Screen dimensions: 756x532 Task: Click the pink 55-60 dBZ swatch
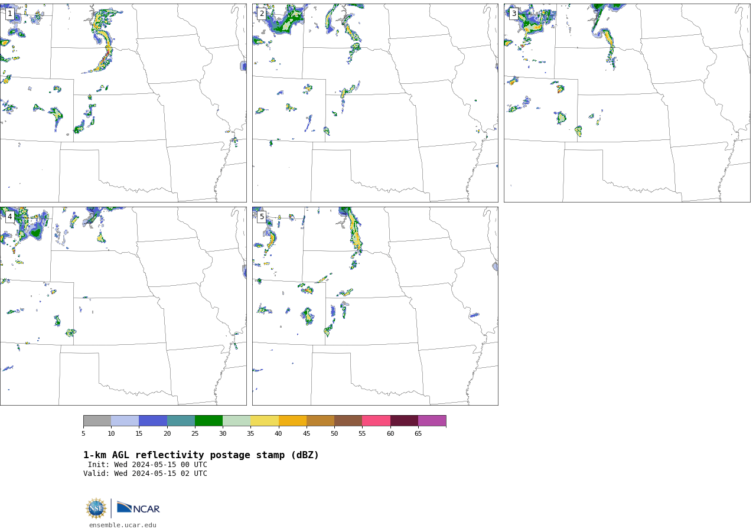[376, 420]
